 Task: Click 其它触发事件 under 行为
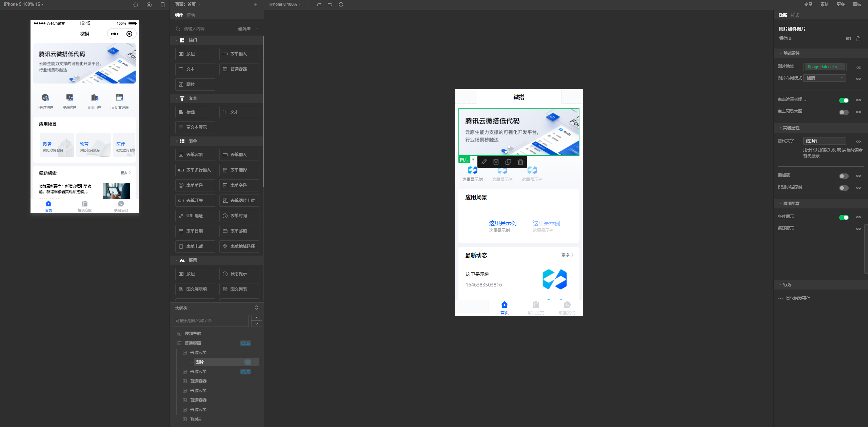pyautogui.click(x=798, y=298)
